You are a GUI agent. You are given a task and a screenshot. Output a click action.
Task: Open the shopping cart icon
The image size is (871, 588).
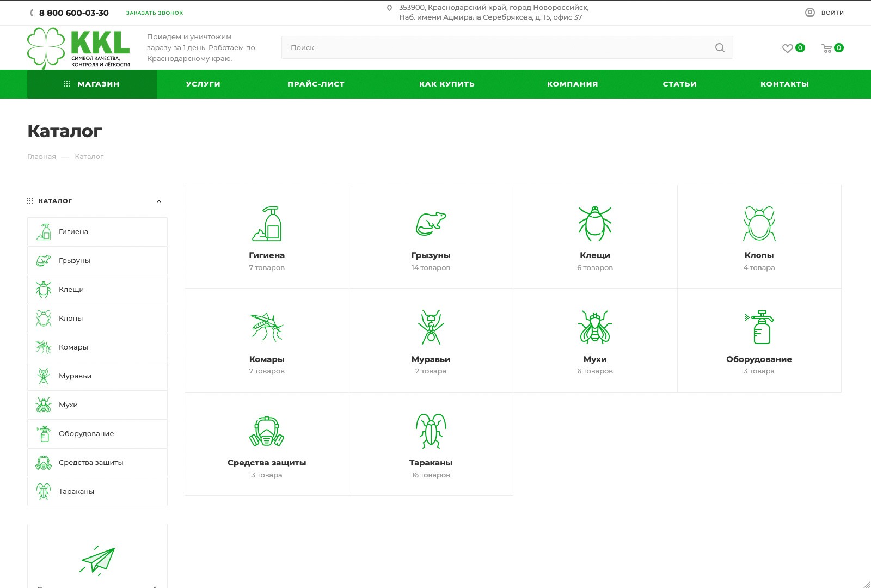click(x=826, y=48)
